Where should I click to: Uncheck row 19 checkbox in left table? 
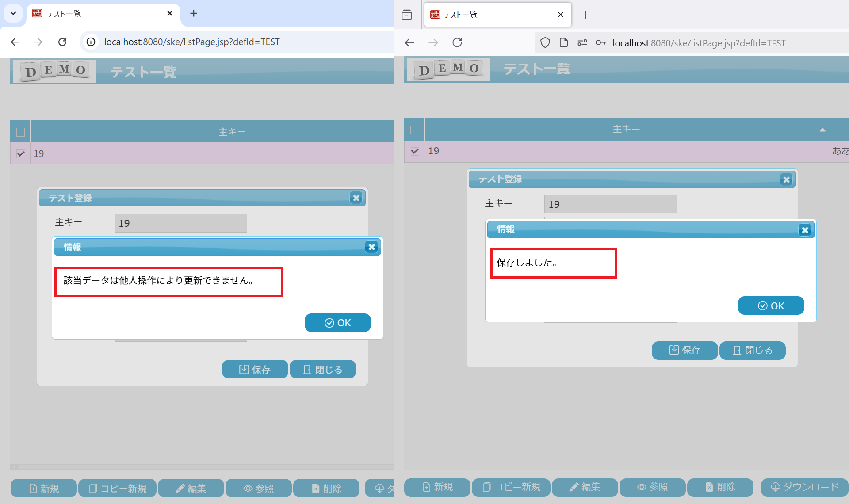pos(20,154)
